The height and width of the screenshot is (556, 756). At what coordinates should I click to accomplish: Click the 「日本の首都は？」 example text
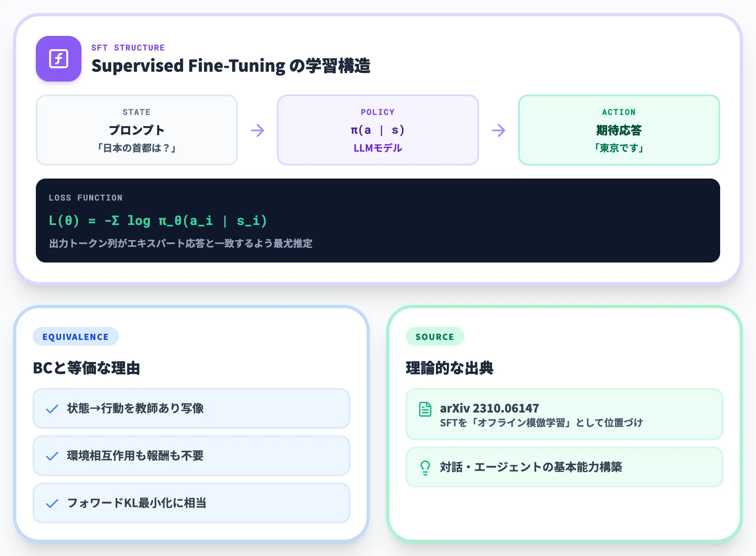(137, 148)
